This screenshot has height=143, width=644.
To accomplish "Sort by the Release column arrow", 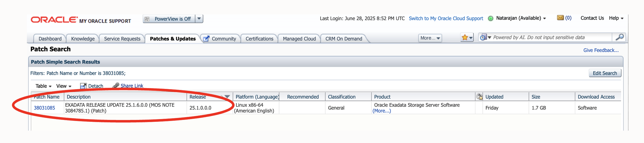I will [x=227, y=97].
